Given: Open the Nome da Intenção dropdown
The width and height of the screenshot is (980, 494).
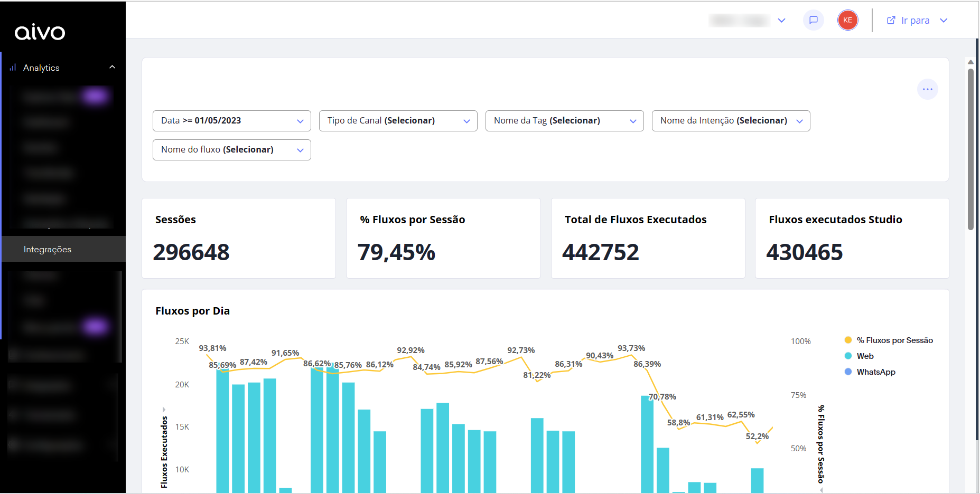Looking at the screenshot, I should pyautogui.click(x=731, y=121).
